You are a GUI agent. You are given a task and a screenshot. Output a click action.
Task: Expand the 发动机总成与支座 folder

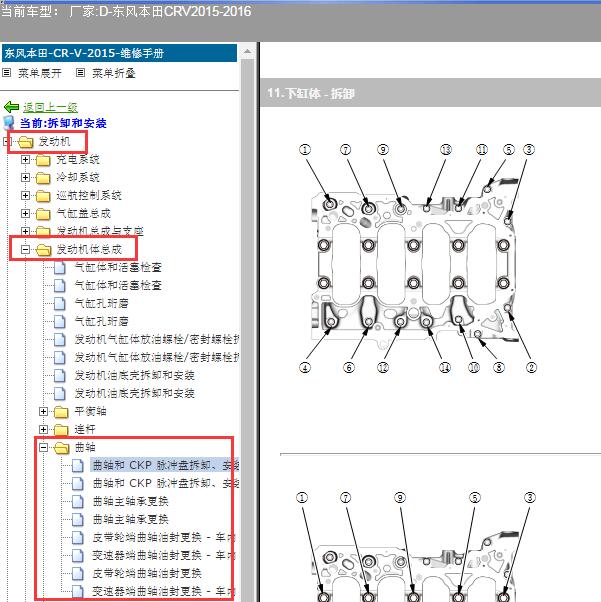[25, 231]
